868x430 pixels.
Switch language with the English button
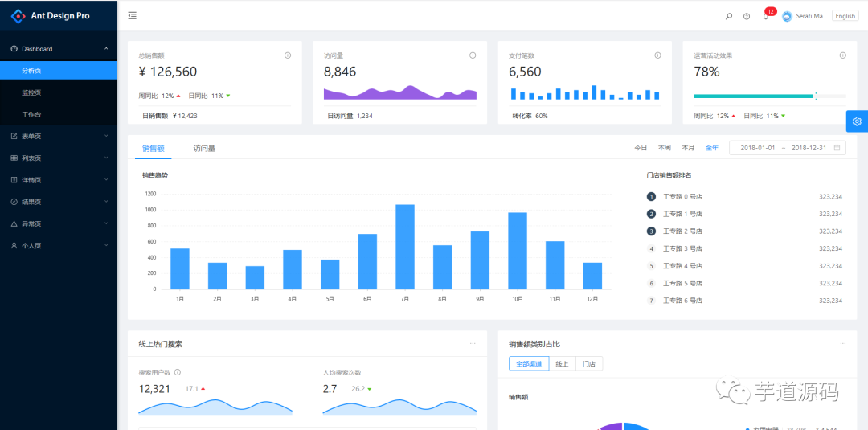click(845, 16)
